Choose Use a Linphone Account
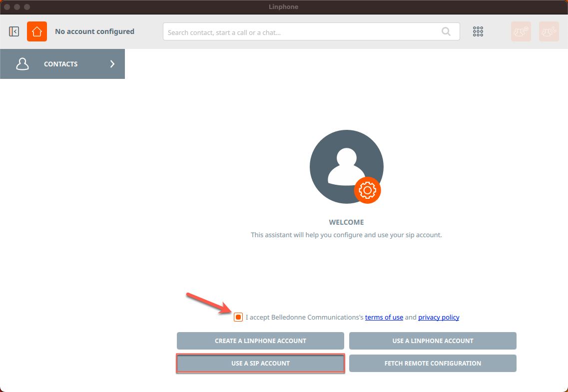 click(x=433, y=341)
